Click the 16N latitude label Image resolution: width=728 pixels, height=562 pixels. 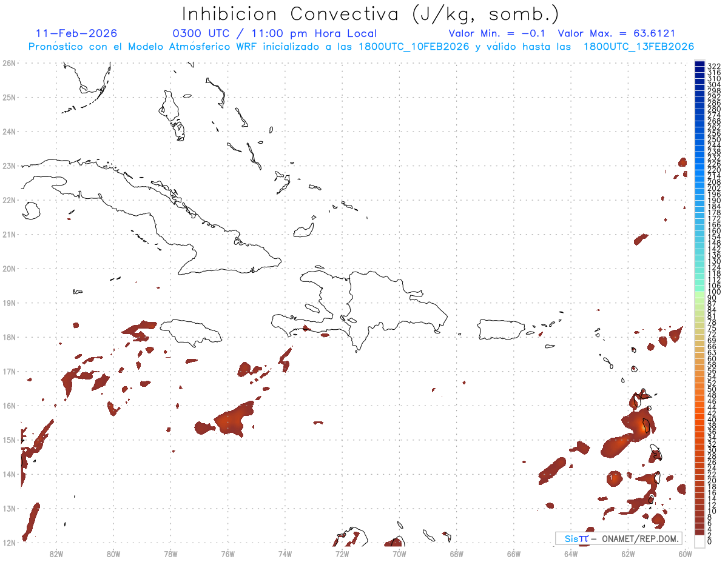(x=8, y=406)
